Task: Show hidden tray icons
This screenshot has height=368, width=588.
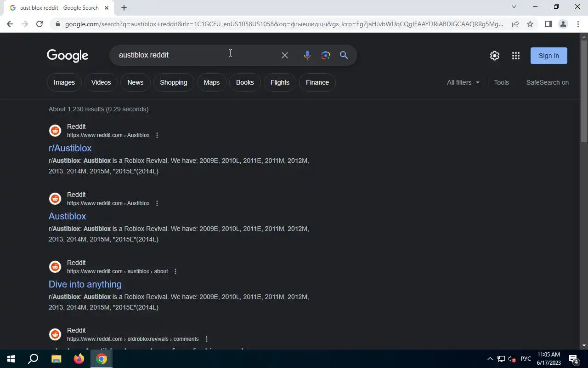Action: pos(490,359)
